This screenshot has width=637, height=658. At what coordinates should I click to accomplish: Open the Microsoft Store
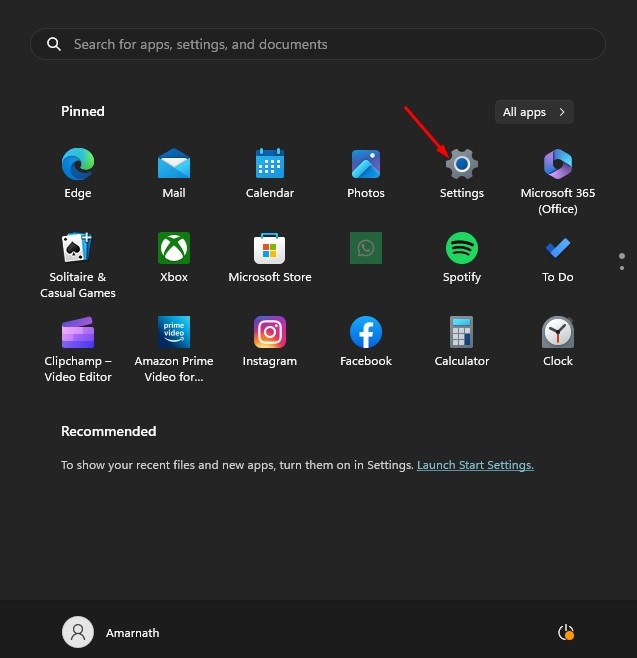tap(270, 248)
